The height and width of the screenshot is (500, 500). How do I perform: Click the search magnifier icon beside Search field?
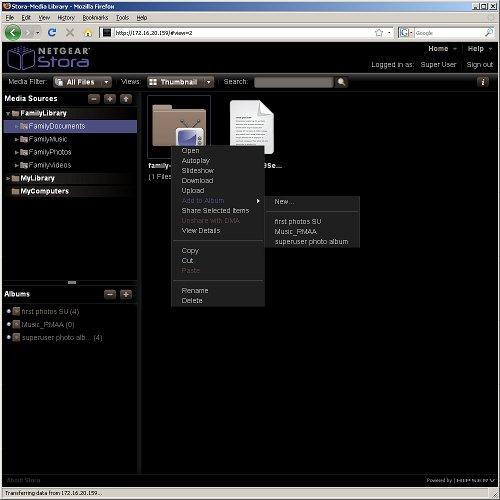(x=341, y=82)
